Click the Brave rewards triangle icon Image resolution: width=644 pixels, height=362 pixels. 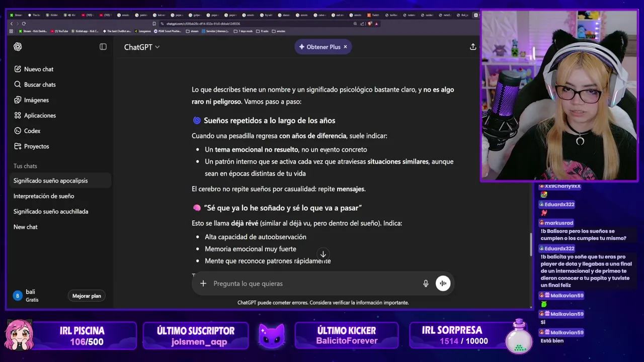point(376,24)
